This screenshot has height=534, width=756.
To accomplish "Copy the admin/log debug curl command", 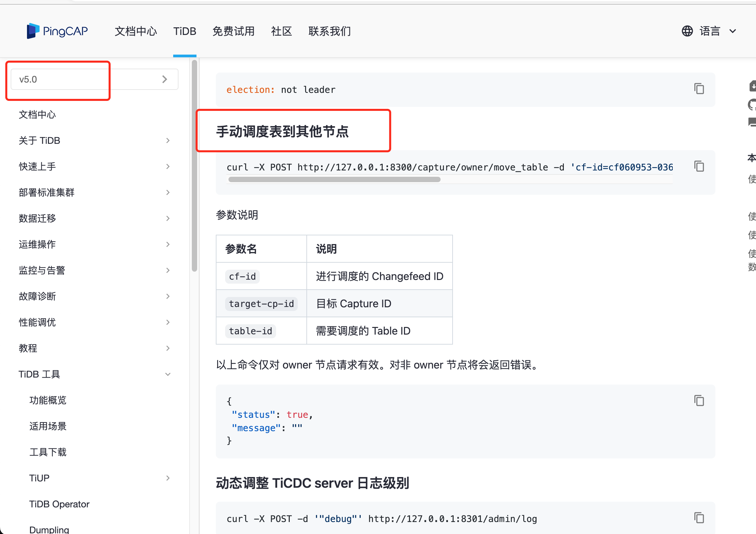I will pyautogui.click(x=699, y=518).
